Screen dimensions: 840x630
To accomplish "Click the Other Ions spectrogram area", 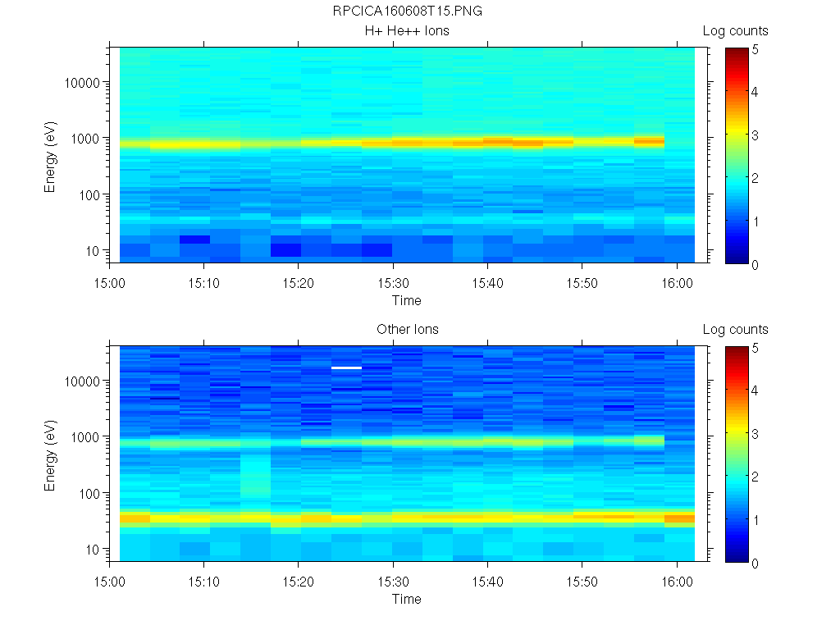I will [x=407, y=453].
